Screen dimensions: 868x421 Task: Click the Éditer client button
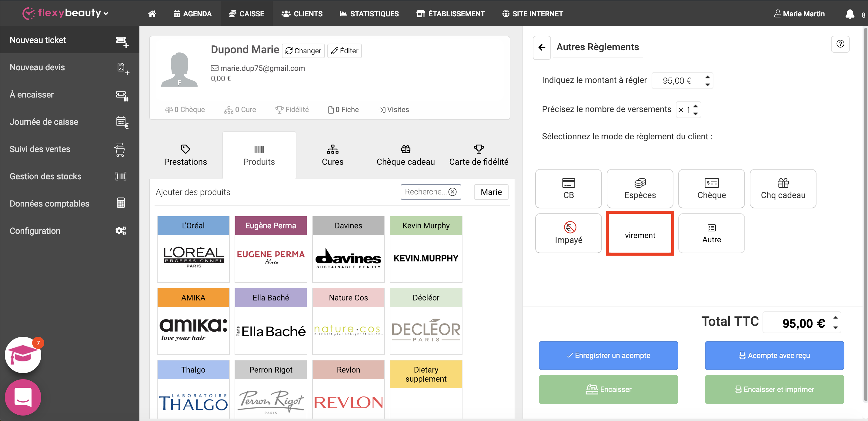pyautogui.click(x=344, y=51)
